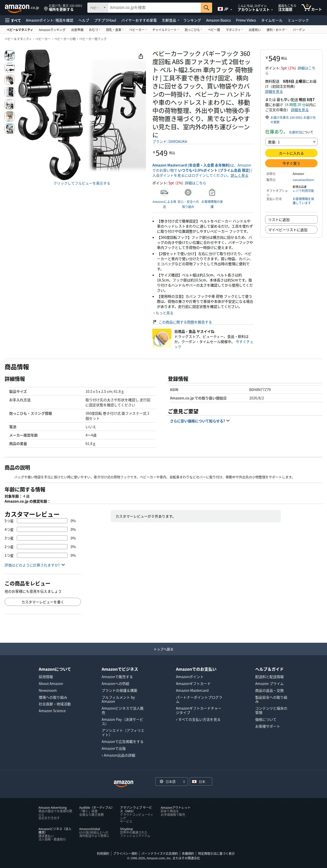Click the share icon above product image
The image size is (327, 868).
[141, 56]
